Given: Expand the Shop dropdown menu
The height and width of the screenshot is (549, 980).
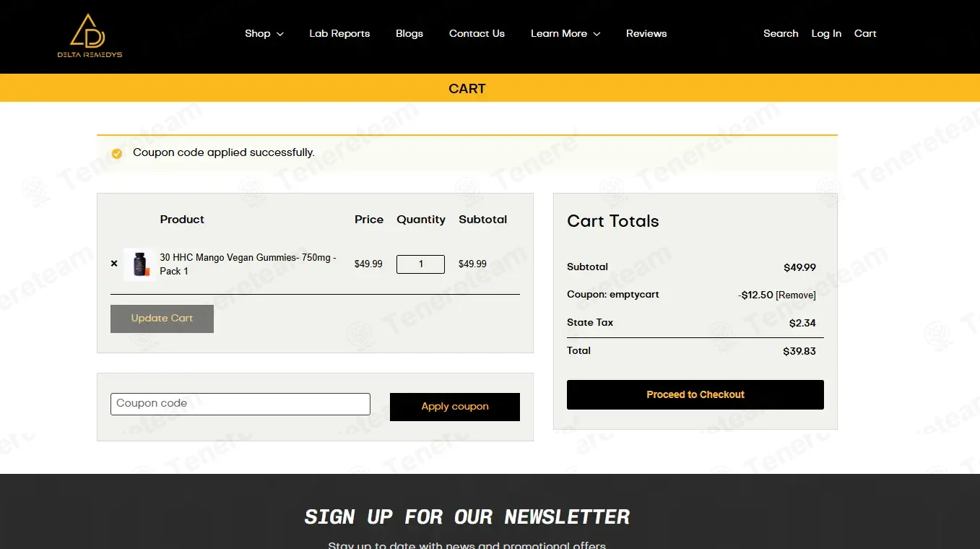Looking at the screenshot, I should (264, 33).
